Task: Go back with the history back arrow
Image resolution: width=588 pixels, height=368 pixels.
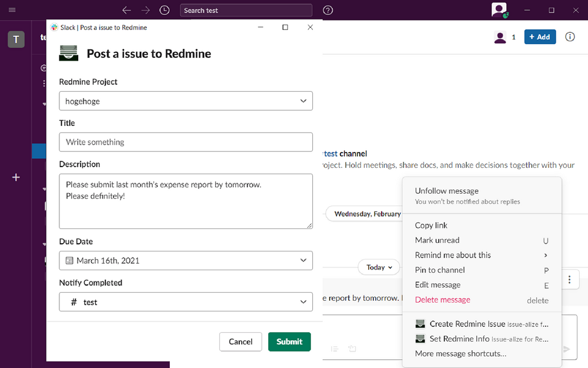Action: point(127,10)
